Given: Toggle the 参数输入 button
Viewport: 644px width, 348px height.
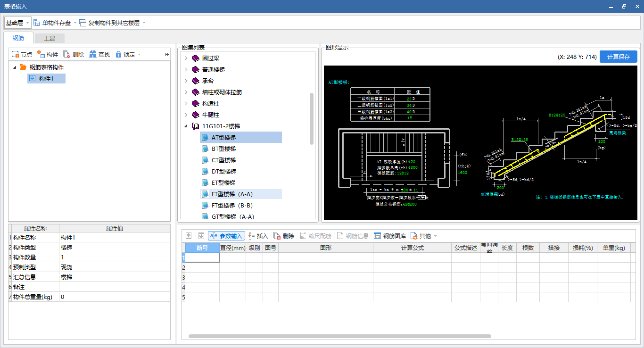Looking at the screenshot, I should (226, 236).
